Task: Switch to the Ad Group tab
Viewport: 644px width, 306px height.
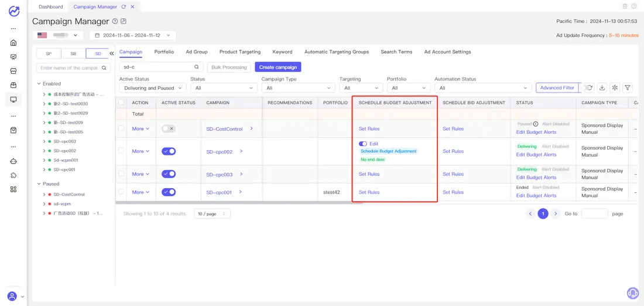Action: pyautogui.click(x=196, y=52)
